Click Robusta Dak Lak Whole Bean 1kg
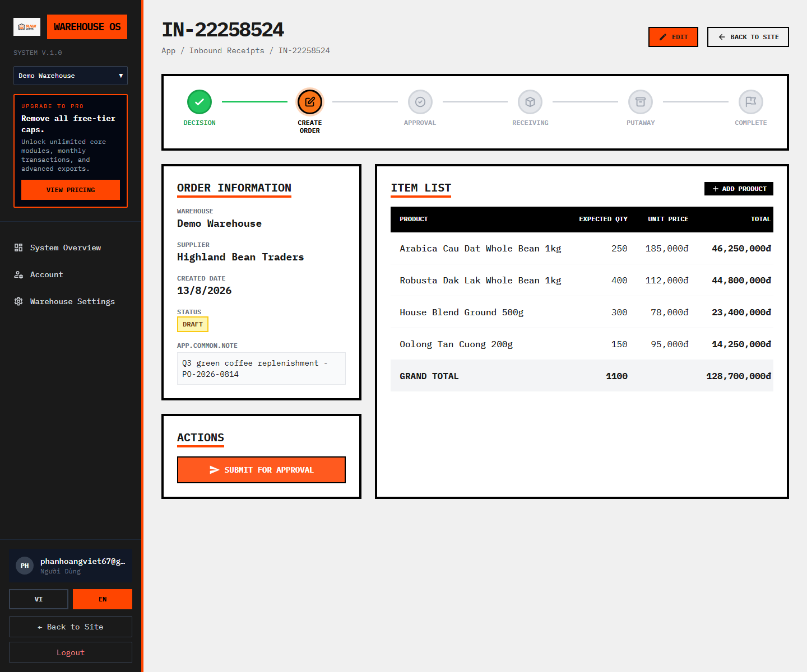This screenshot has height=672, width=807. (x=480, y=280)
